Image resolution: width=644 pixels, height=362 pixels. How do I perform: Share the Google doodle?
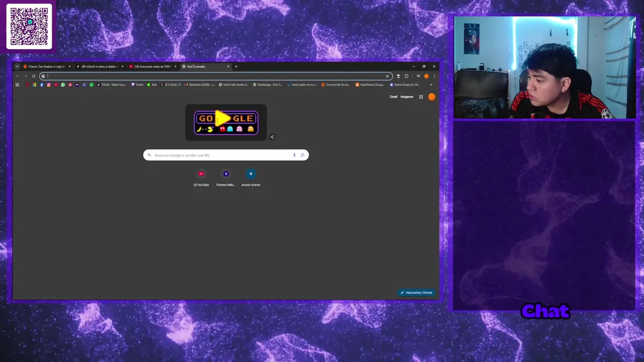[x=272, y=137]
